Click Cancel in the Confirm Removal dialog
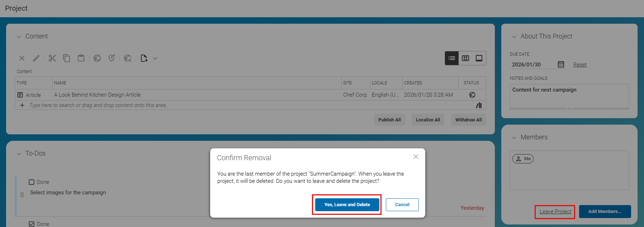The image size is (644, 227). [402, 205]
